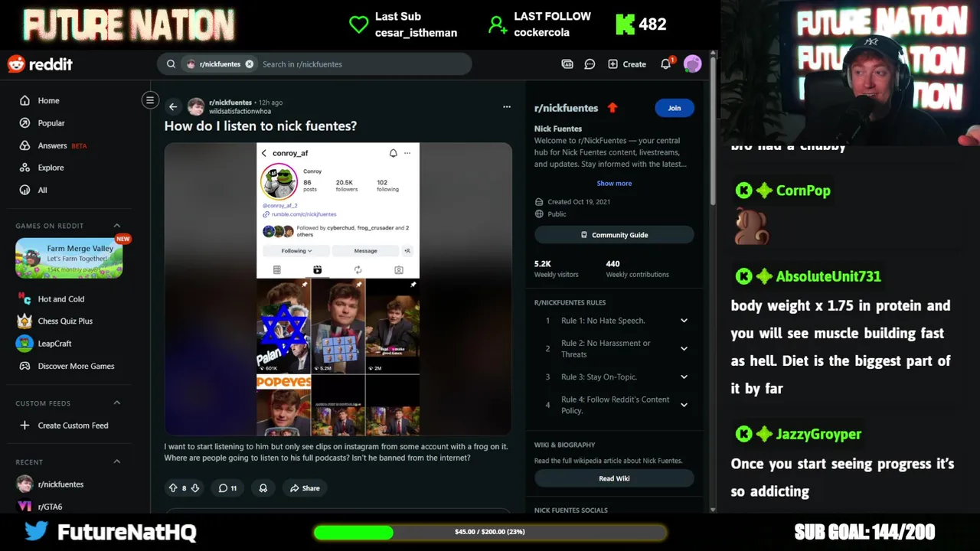980x551 pixels.
Task: Share the post
Action: click(x=305, y=488)
